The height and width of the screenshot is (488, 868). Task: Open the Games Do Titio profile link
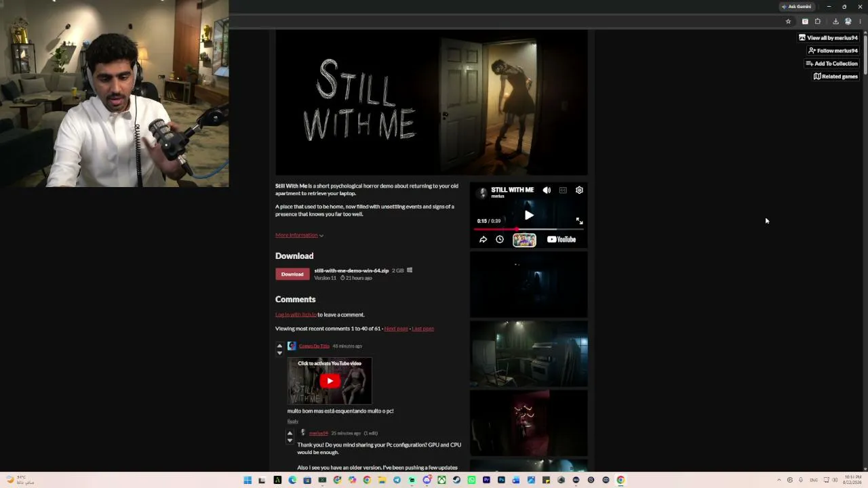click(314, 346)
